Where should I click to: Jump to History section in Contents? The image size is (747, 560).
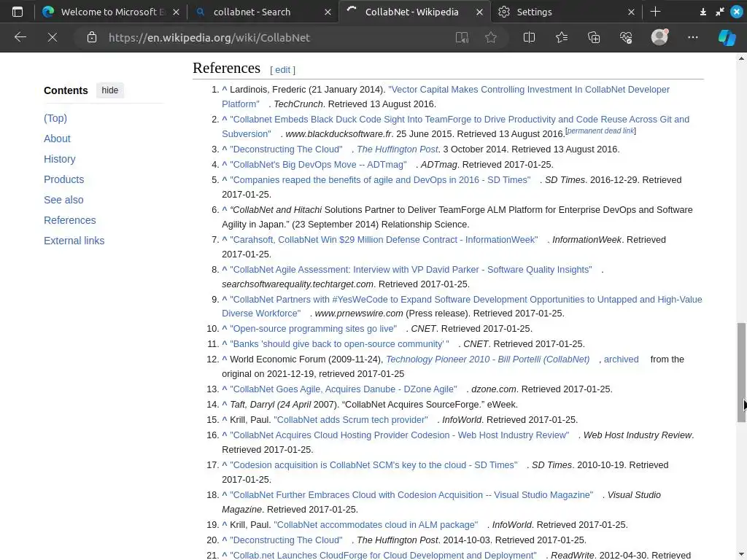(60, 159)
